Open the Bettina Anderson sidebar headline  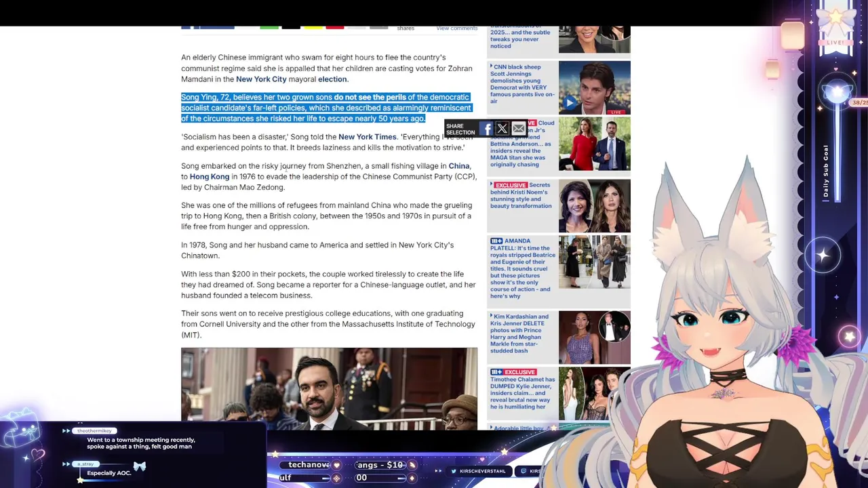click(x=522, y=144)
